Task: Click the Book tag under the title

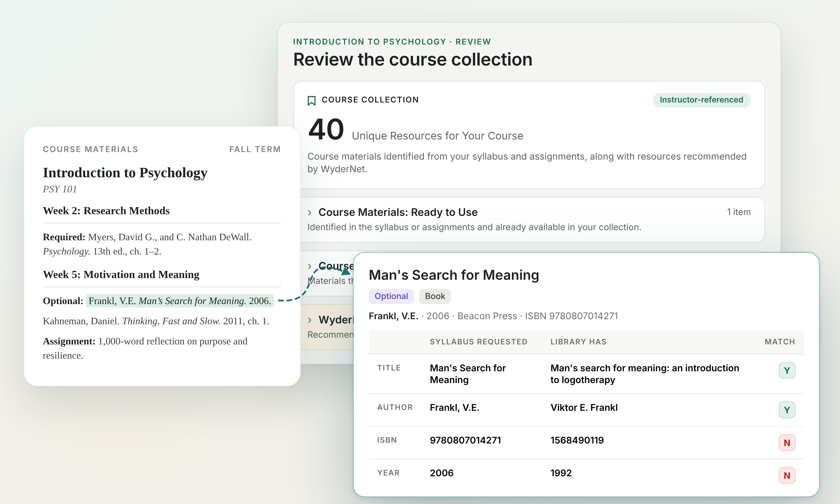Action: tap(435, 296)
